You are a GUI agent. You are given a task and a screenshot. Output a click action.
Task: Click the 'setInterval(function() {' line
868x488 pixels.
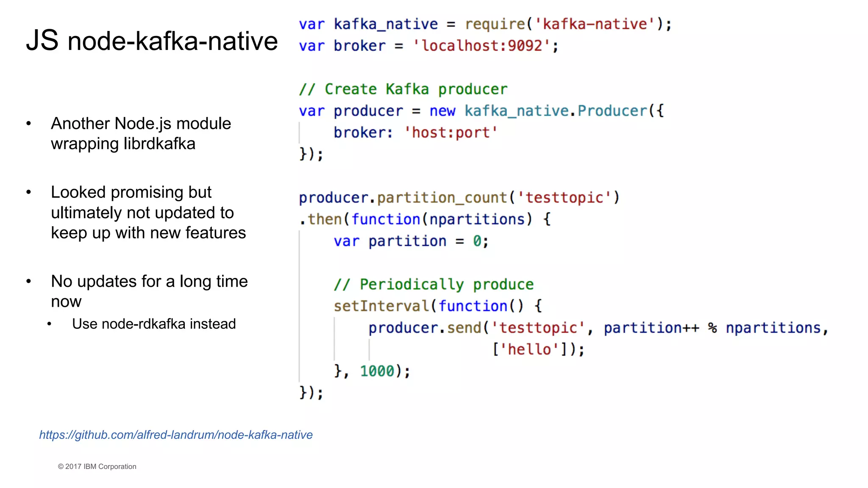tap(438, 306)
